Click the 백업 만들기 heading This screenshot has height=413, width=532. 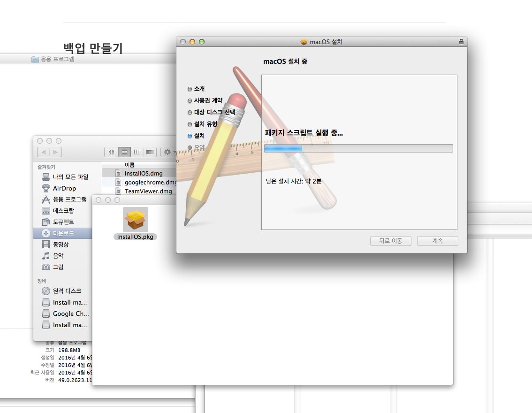click(93, 48)
